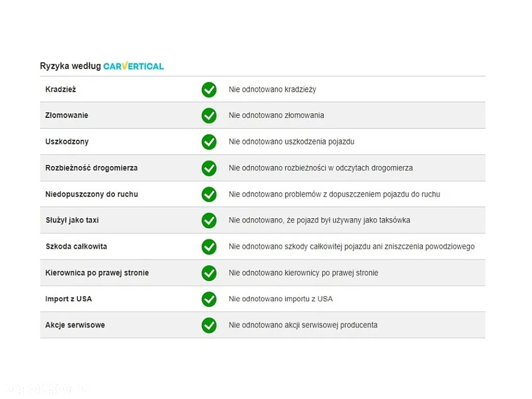Click checkmark for Kierownica po prawej stronie
The width and height of the screenshot is (532, 399).
209,273
